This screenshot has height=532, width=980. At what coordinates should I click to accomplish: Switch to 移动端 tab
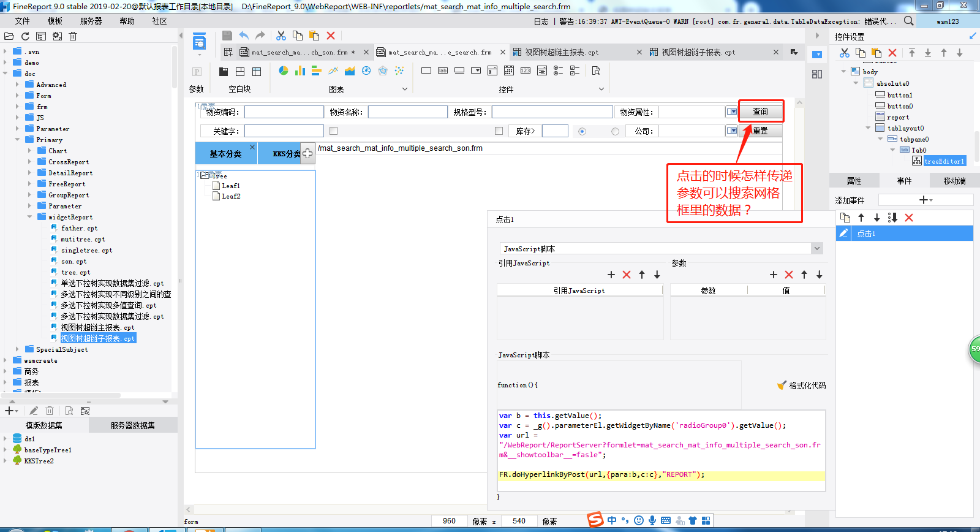(954, 181)
